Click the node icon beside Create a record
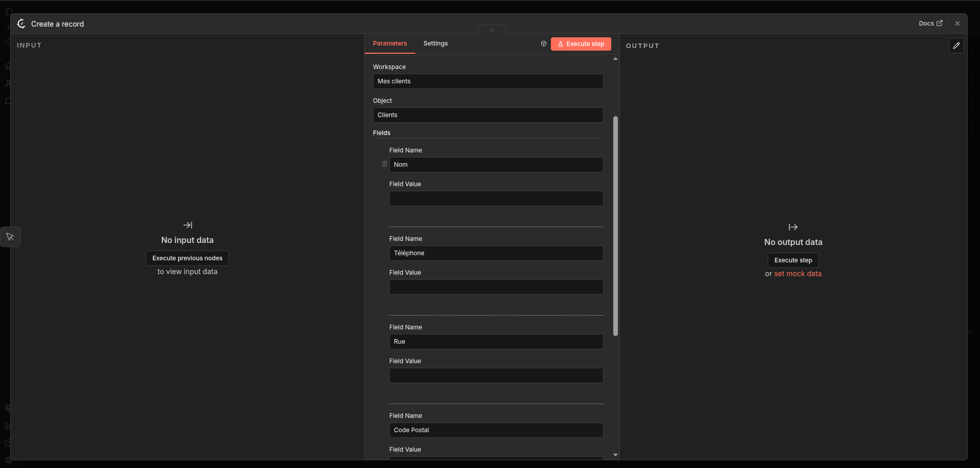 21,24
